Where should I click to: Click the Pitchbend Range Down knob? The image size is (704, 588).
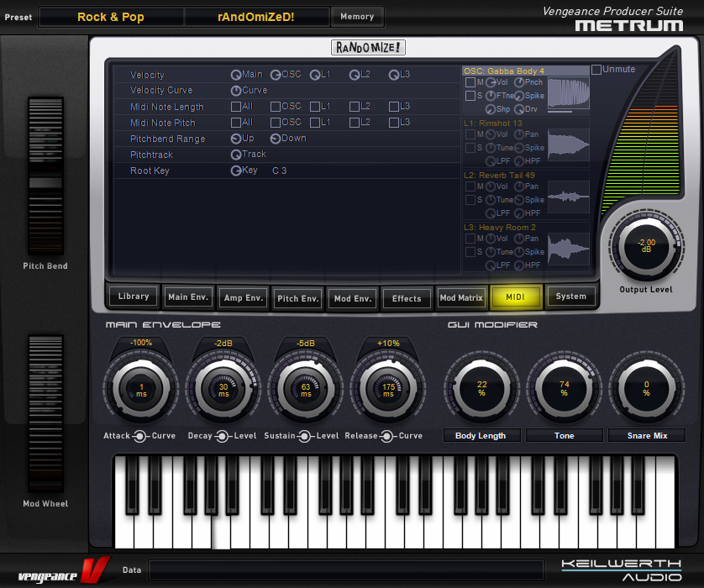pyautogui.click(x=276, y=139)
